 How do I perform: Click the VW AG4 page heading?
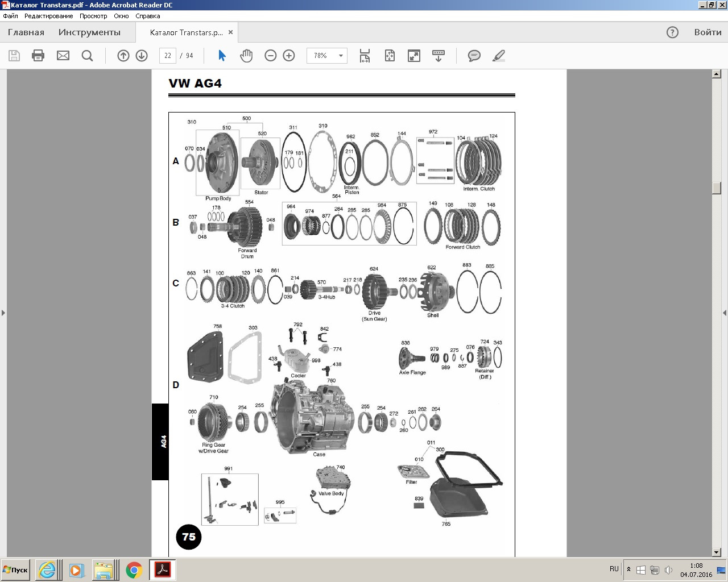[195, 84]
